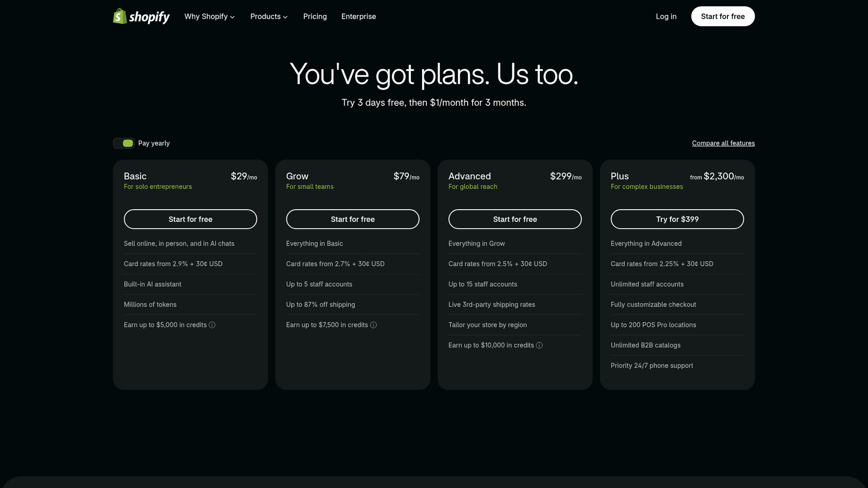Click 'Millions of tokens' feature
Screen dimensions: 868x488
pos(150,305)
